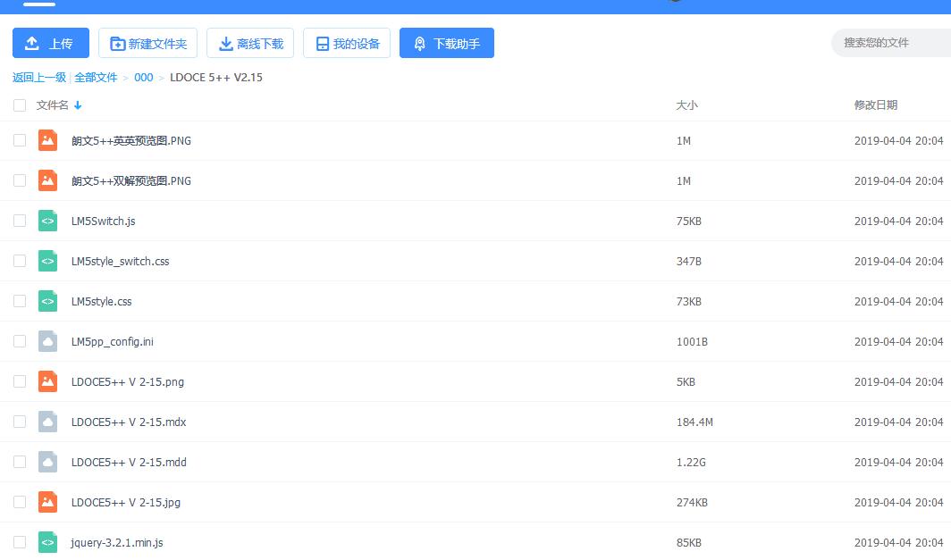
Task: Click image icon of LDOCE5++ V 2-15.png
Action: [x=48, y=381]
